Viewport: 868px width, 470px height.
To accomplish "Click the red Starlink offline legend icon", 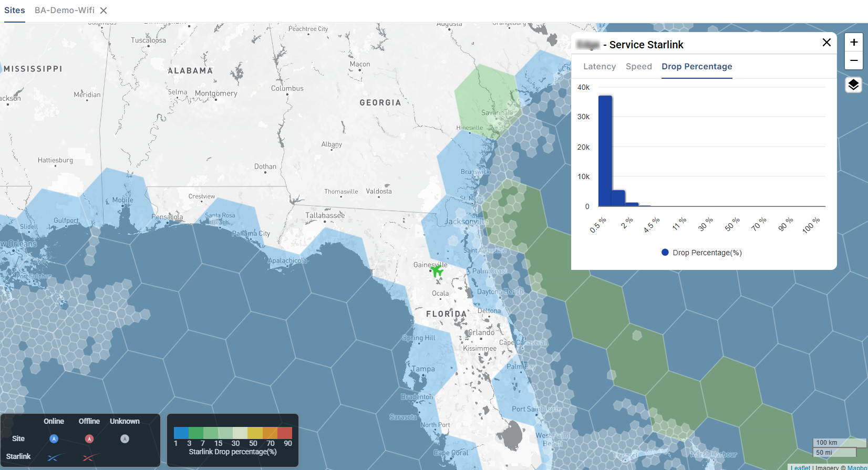I will coord(89,457).
